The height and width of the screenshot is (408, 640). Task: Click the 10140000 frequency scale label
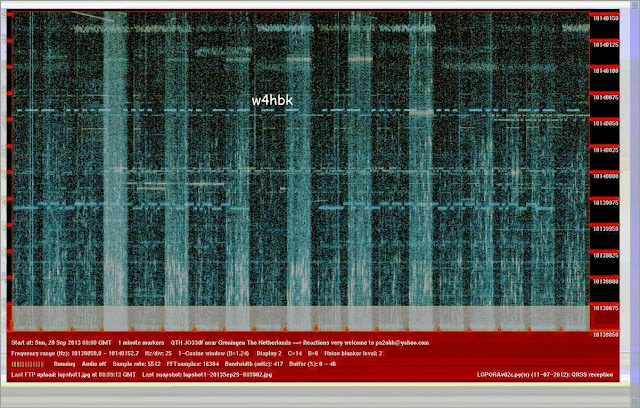(x=606, y=176)
